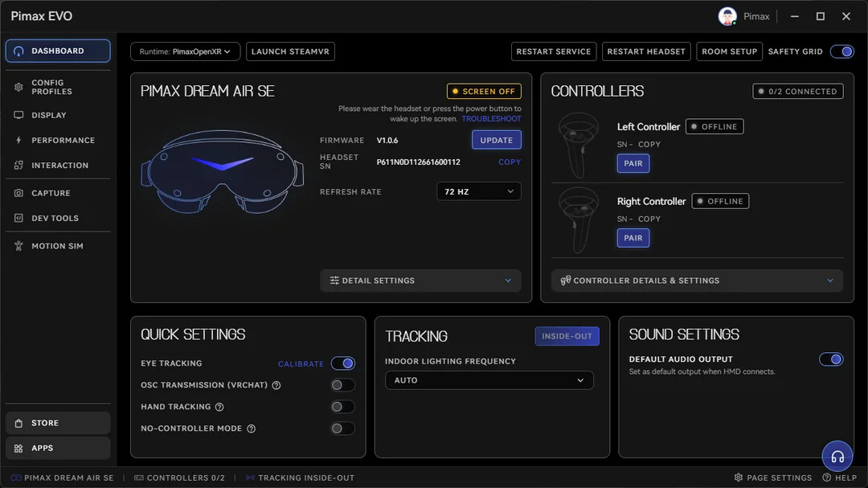Disable the Eye Tracking toggle
This screenshot has height=488, width=868.
(x=342, y=363)
